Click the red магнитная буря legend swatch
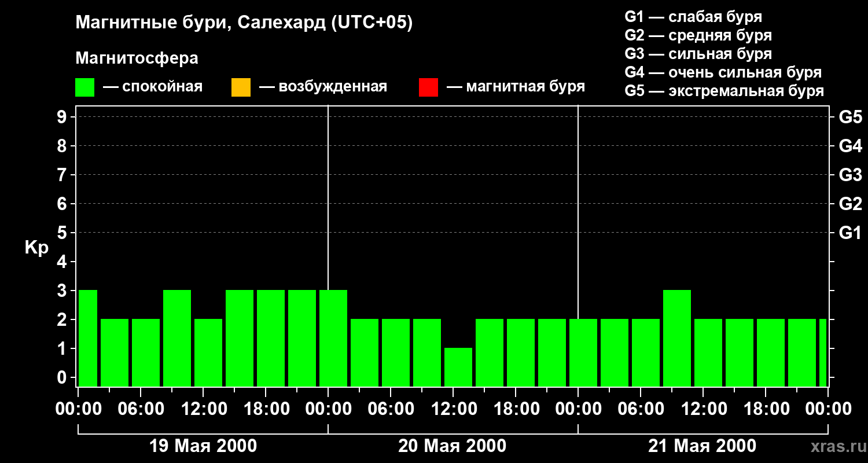This screenshot has height=463, width=868. pos(428,87)
